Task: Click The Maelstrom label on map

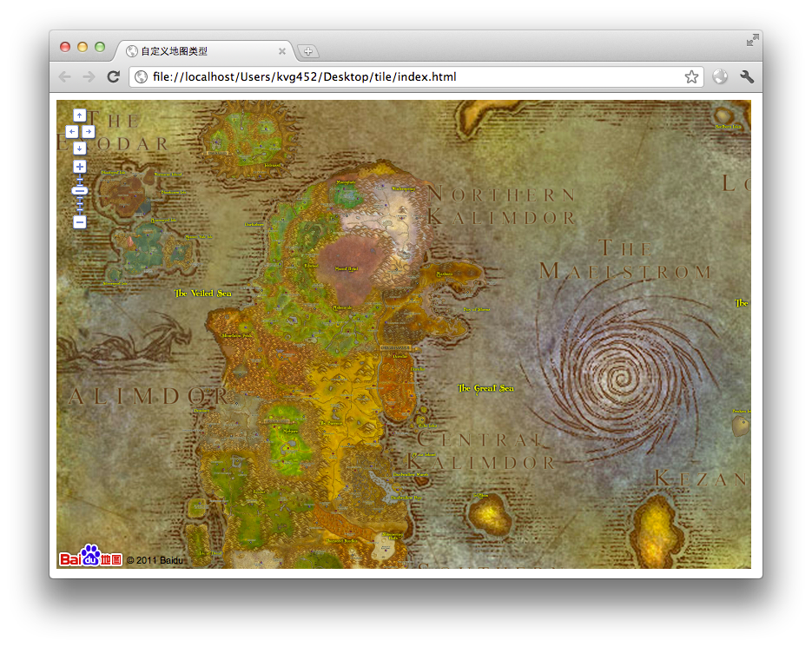Action: click(625, 260)
